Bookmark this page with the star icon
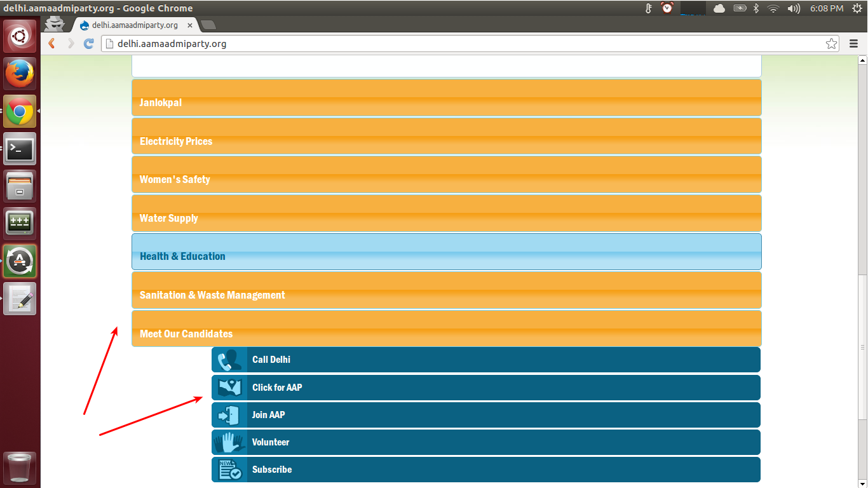 [x=831, y=43]
